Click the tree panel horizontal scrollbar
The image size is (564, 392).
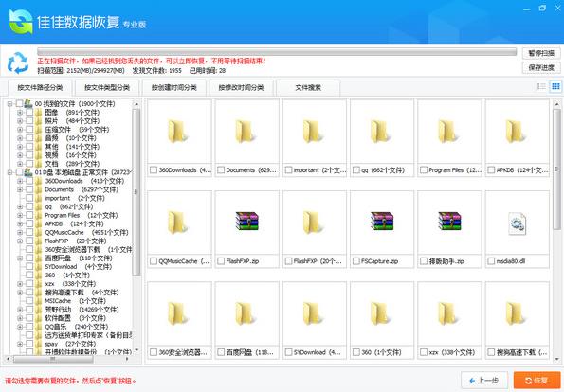(x=53, y=359)
